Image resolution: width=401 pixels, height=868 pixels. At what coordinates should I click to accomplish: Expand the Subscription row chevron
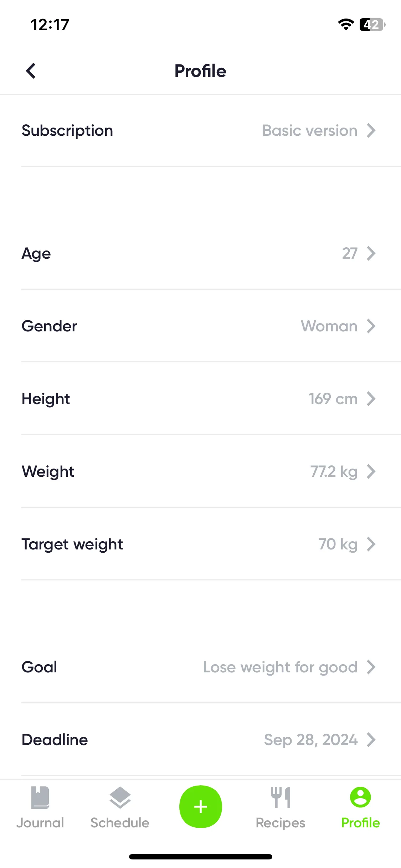(x=371, y=130)
